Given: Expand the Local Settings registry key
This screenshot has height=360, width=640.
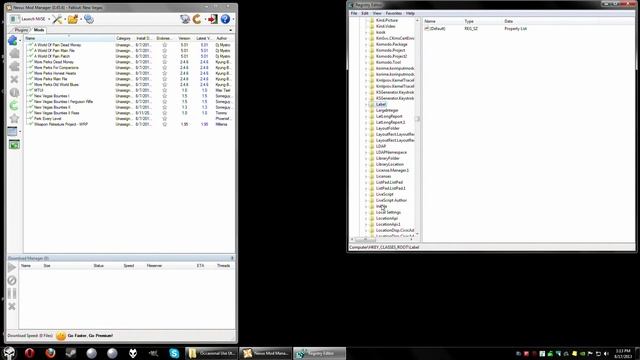Looking at the screenshot, I should point(366,212).
